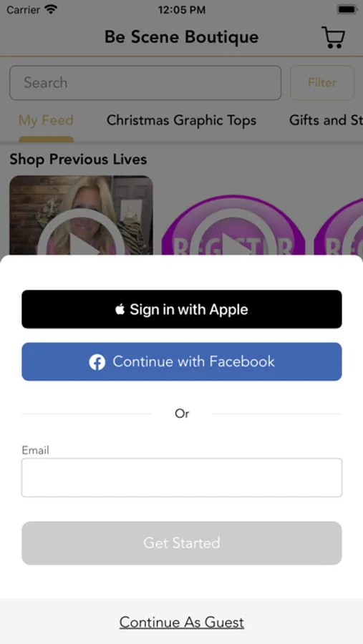This screenshot has height=644, width=363.
Task: Tap the battery indicator in status bar
Action: [x=347, y=9]
